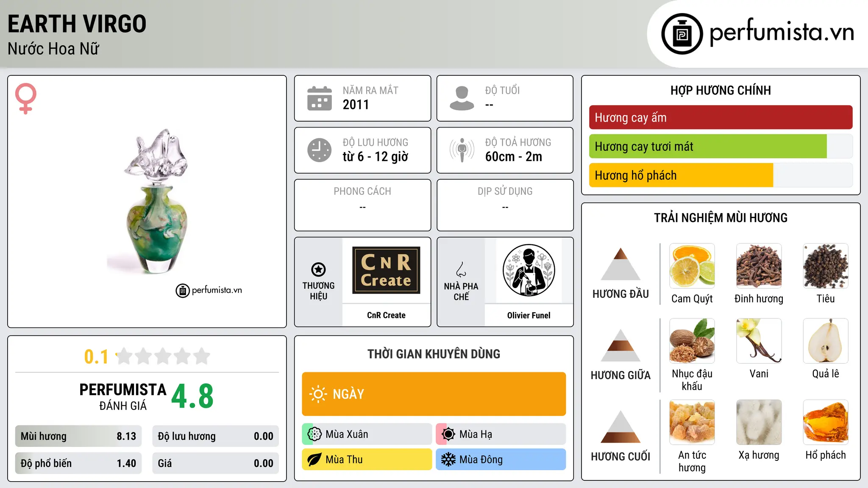Click the five-star rating icons
Viewport: 868px width, 488px height.
coord(163,357)
